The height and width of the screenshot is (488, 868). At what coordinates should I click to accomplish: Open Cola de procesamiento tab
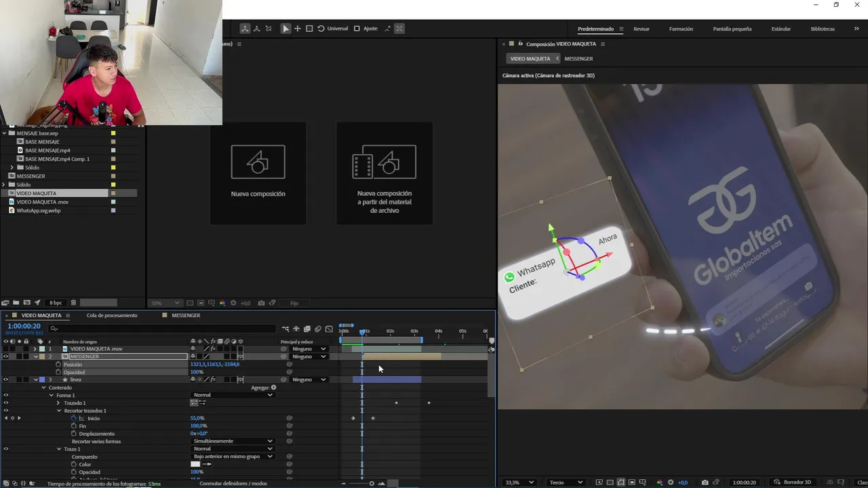pos(112,315)
